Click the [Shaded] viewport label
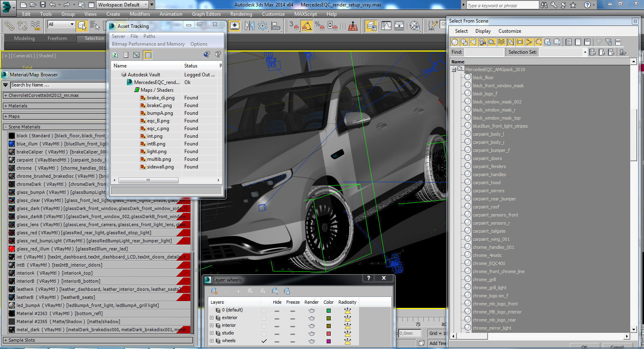Viewport: 644px width, 349px height. [x=46, y=56]
